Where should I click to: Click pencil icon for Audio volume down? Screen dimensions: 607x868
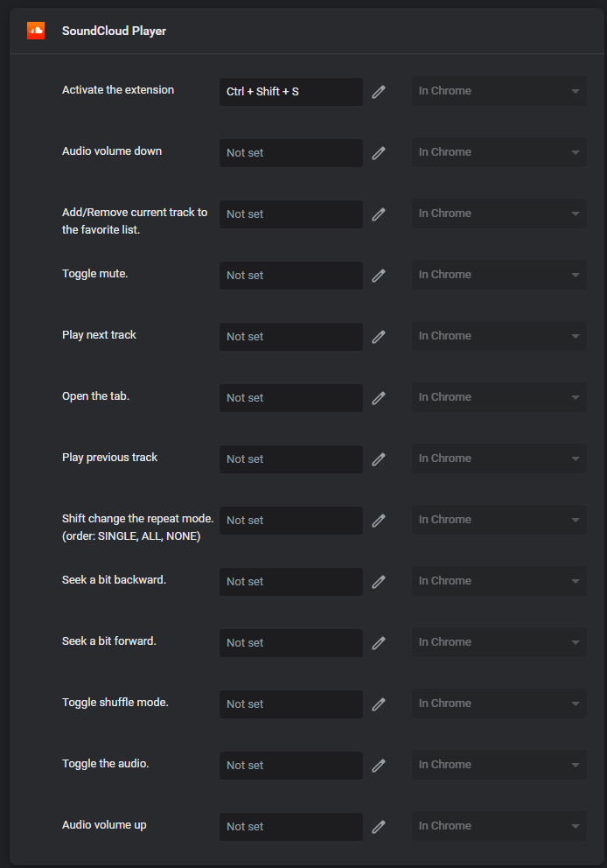tap(379, 153)
